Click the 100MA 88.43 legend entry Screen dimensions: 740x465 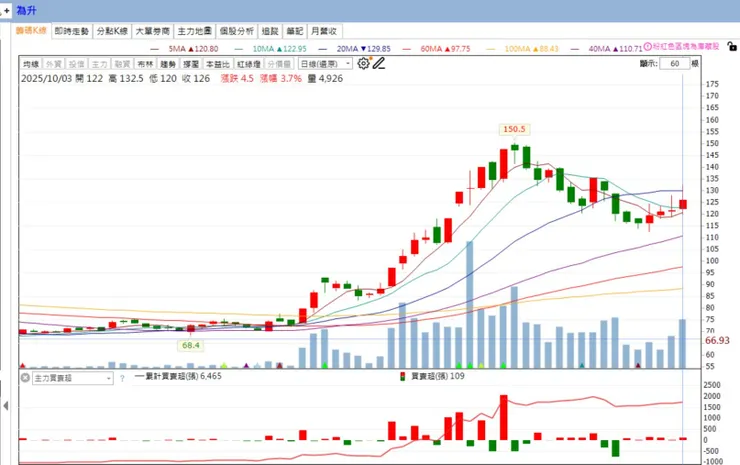(522, 49)
